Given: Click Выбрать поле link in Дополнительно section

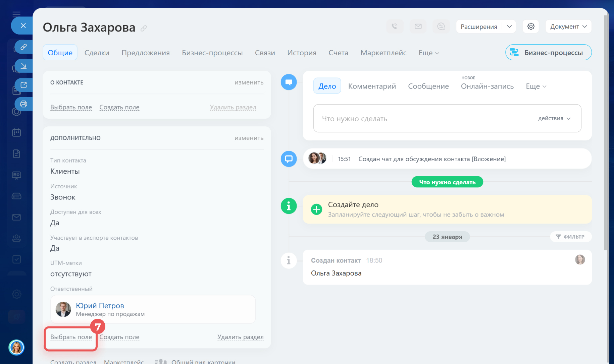Looking at the screenshot, I should (x=71, y=337).
